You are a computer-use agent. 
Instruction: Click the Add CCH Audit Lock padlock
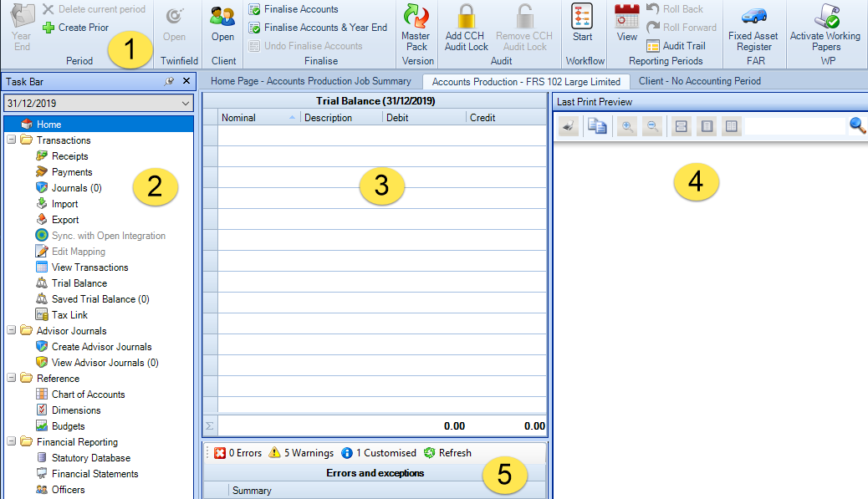(466, 16)
